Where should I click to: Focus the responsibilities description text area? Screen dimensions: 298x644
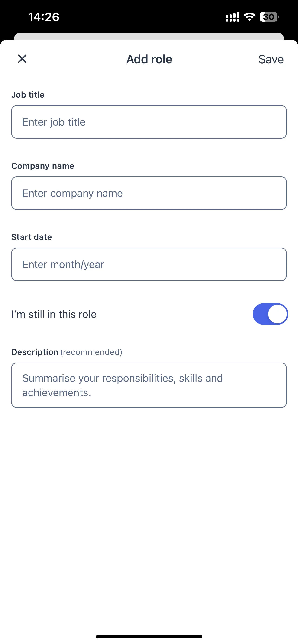149,385
